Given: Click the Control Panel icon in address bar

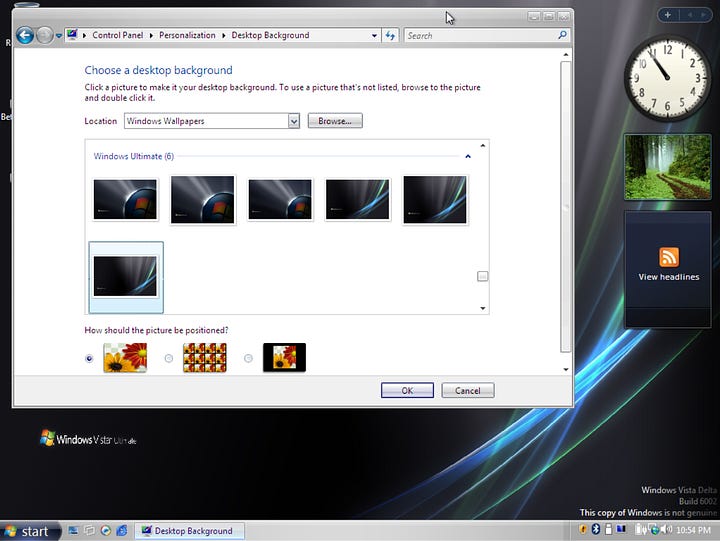Looking at the screenshot, I should 72,35.
